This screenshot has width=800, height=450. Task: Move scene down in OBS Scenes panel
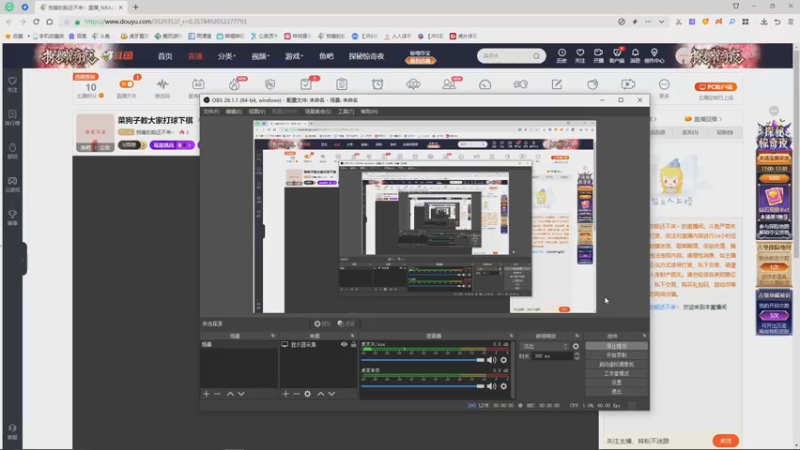[x=241, y=394]
